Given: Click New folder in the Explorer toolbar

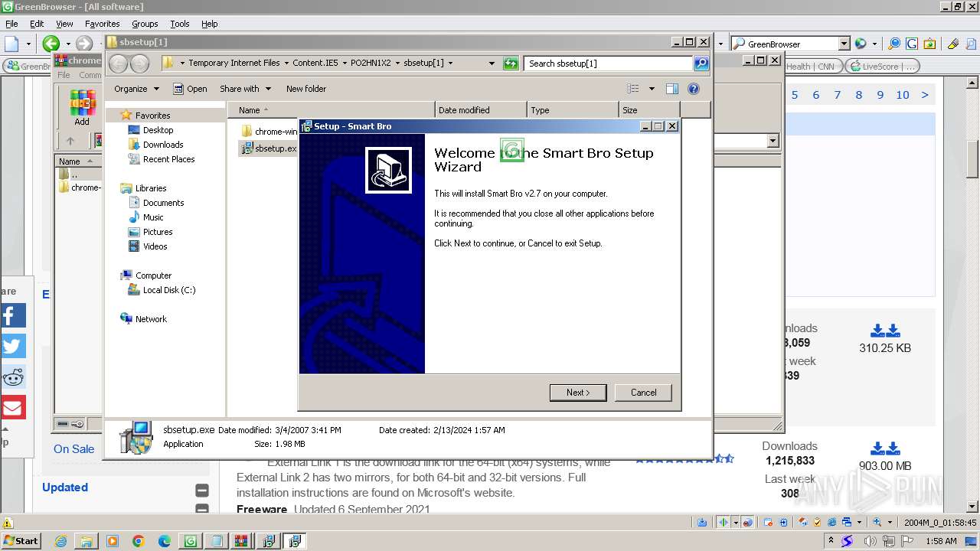Looking at the screenshot, I should [306, 89].
